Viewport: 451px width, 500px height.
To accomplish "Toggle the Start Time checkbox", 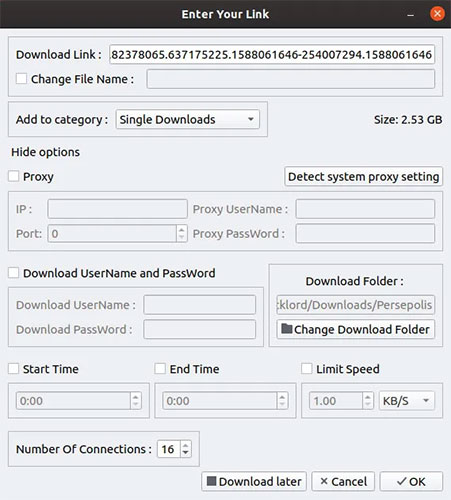I will point(13,369).
